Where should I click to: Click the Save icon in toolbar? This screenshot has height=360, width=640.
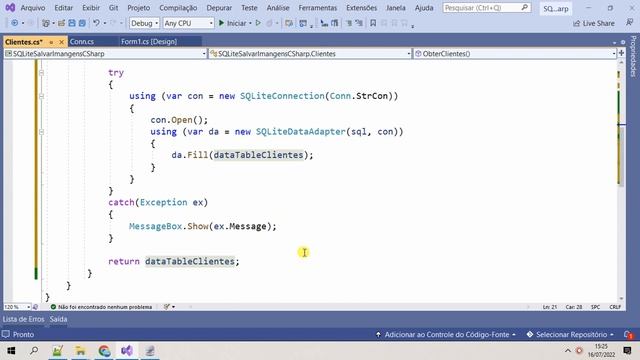click(x=72, y=23)
